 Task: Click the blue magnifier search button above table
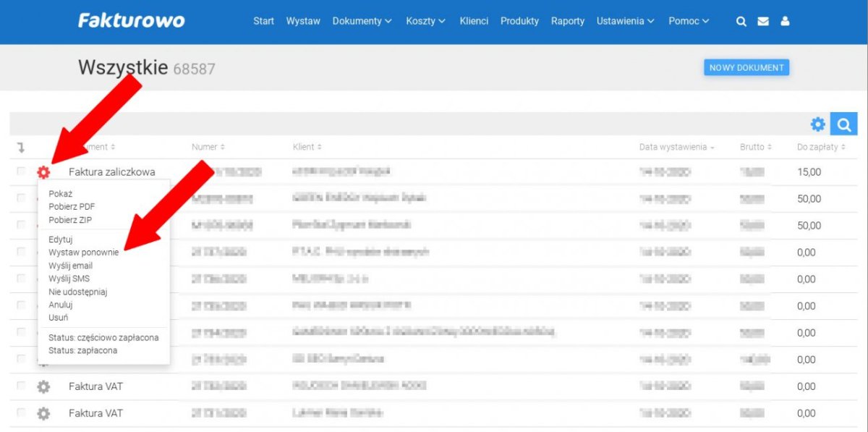coord(843,124)
